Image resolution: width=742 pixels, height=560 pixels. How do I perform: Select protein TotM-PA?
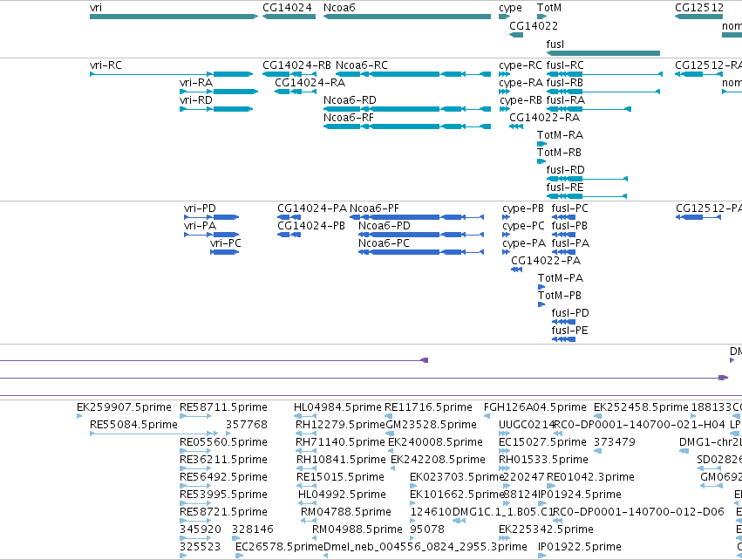[x=541, y=287]
